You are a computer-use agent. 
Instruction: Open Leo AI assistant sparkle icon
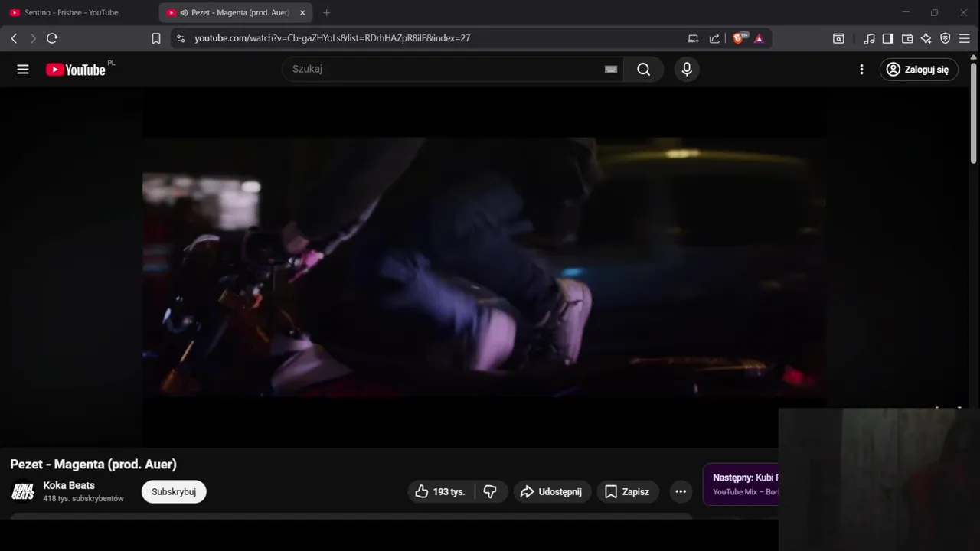coord(926,38)
